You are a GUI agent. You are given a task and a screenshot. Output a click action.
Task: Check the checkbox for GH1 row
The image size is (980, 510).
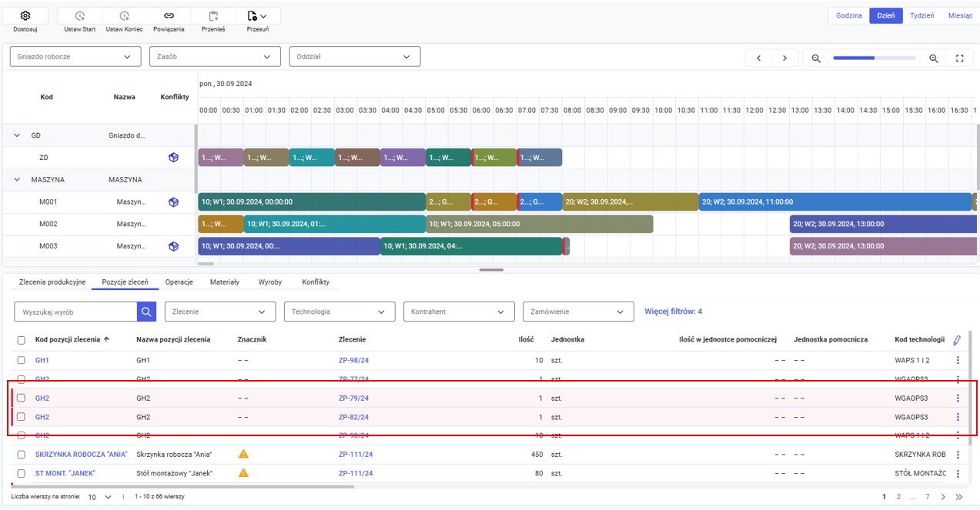[x=22, y=361]
